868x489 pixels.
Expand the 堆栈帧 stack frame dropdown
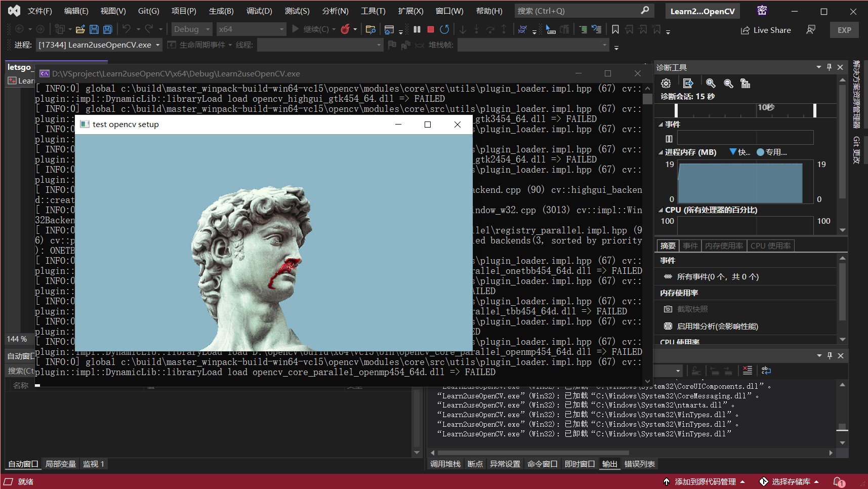pos(603,45)
